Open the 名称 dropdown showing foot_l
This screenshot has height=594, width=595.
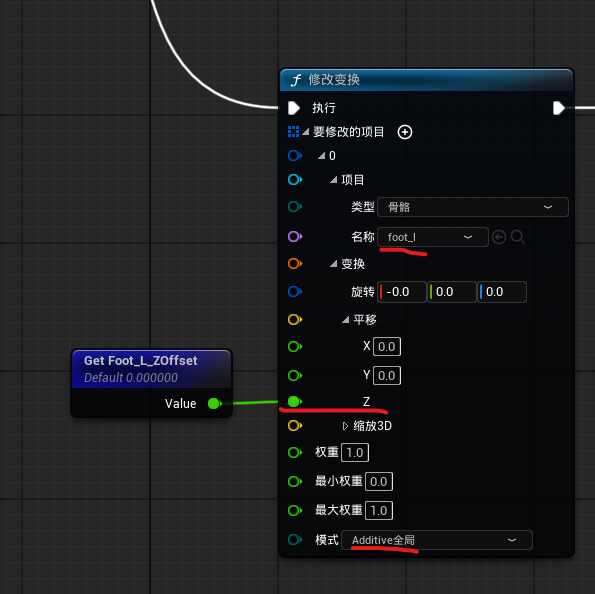pos(433,237)
